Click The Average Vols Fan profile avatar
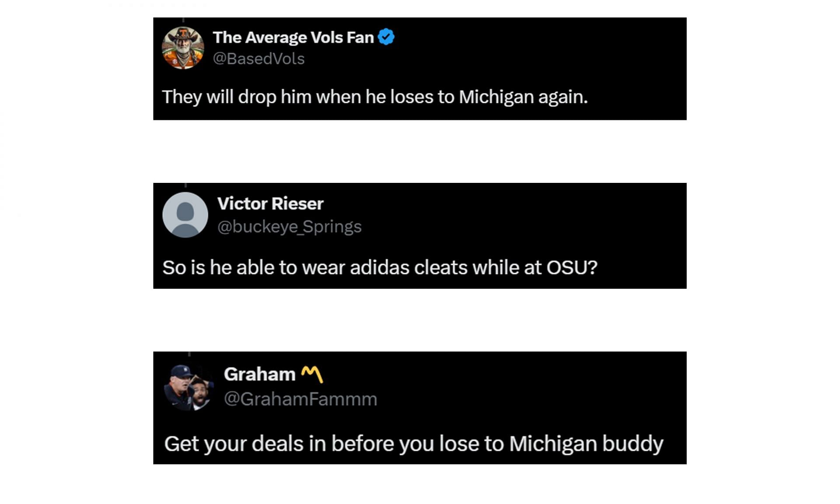 click(x=183, y=48)
